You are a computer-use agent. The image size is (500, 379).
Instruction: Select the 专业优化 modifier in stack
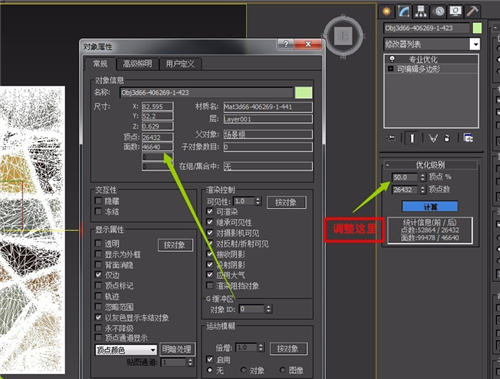423,59
